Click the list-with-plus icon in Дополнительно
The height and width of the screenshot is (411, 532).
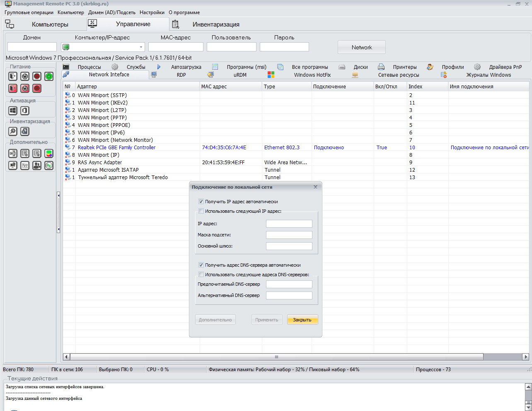[25, 153]
